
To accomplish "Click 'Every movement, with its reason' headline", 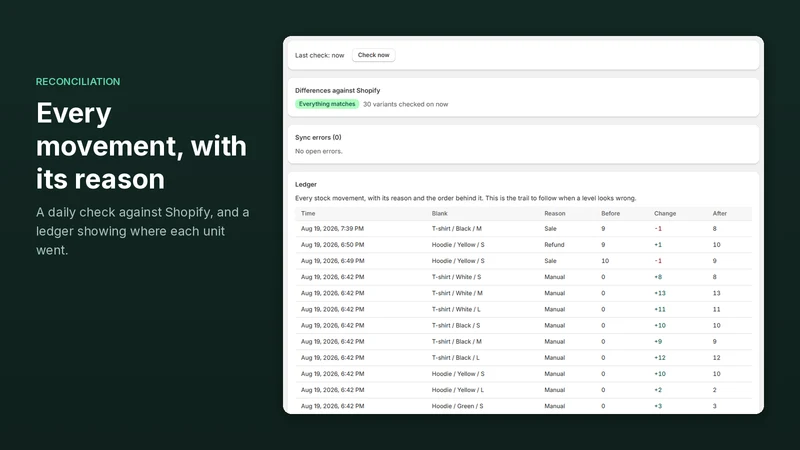I will pyautogui.click(x=141, y=146).
